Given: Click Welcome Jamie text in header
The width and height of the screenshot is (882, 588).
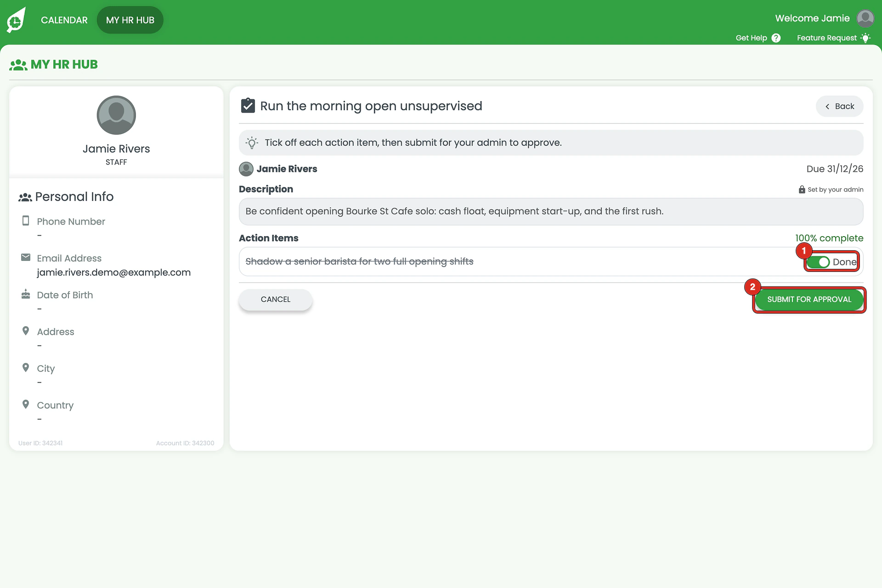Looking at the screenshot, I should [812, 18].
